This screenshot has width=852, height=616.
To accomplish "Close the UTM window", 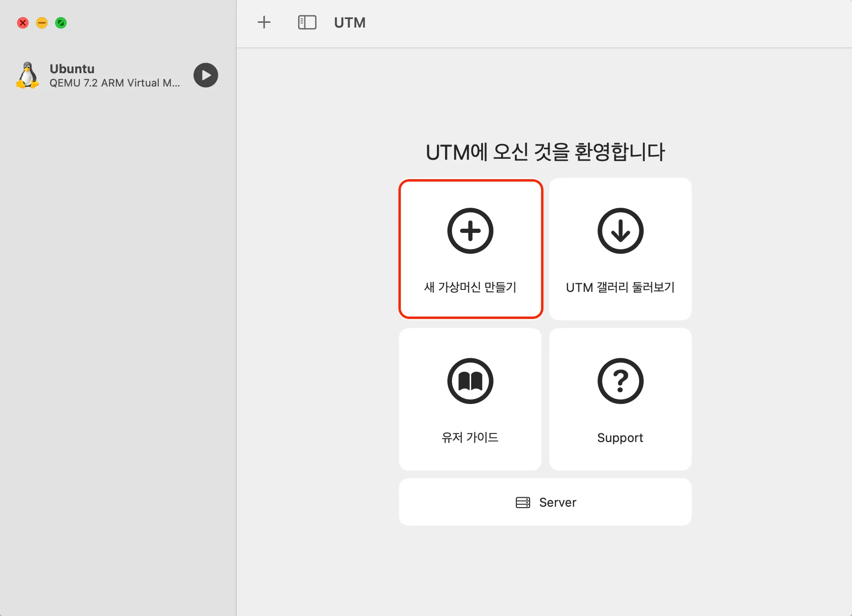I will 23,23.
